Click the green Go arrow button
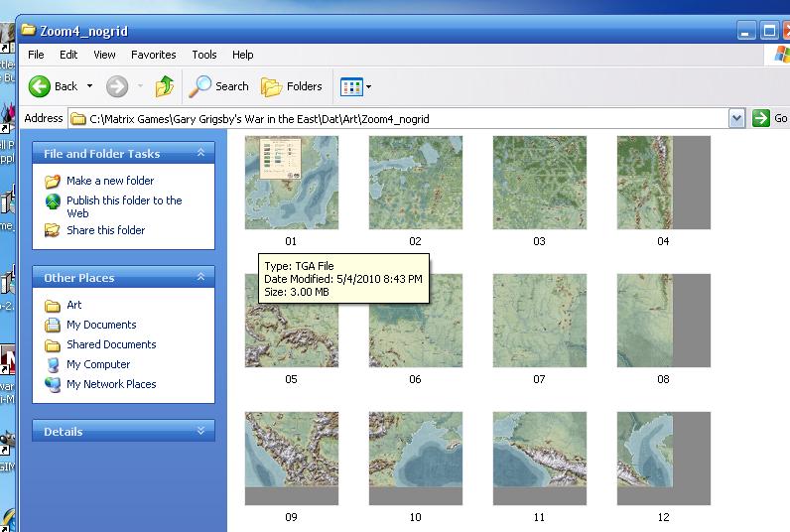The width and height of the screenshot is (790, 532). point(761,118)
